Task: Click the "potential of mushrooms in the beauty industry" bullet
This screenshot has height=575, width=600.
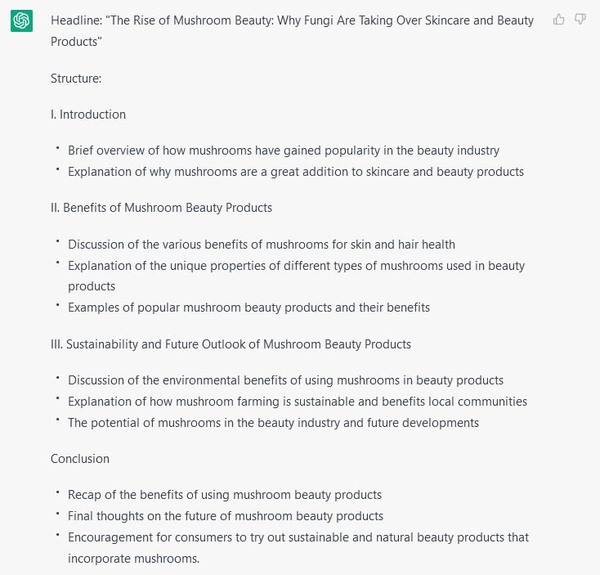Action: 273,422
